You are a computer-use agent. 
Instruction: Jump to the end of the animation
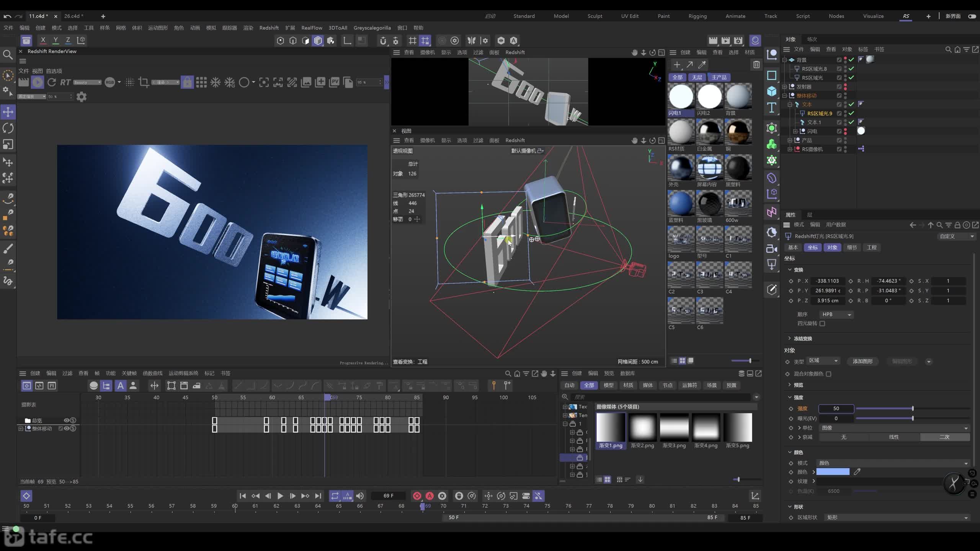[x=318, y=496]
